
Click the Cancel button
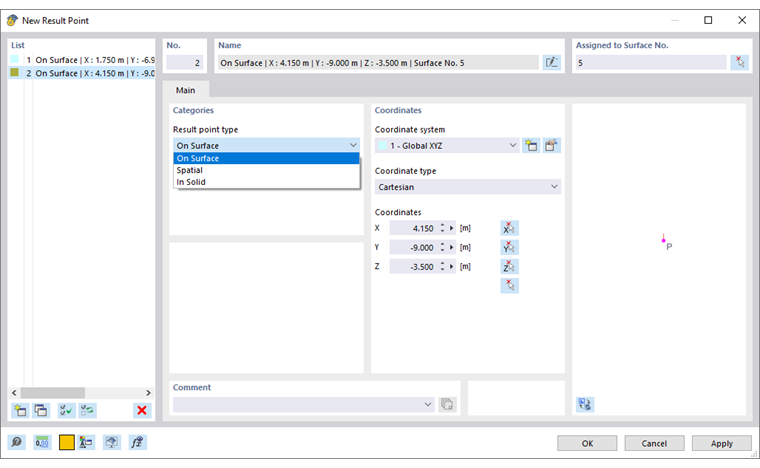tap(654, 443)
